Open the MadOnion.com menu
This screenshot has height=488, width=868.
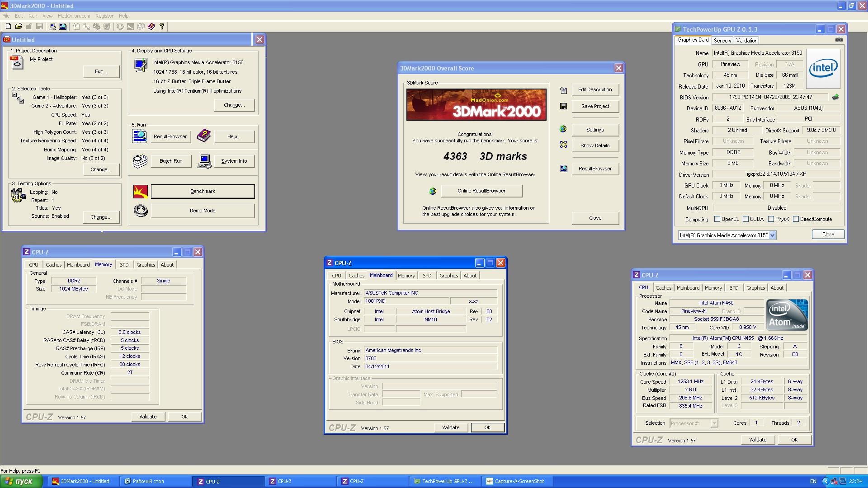coord(74,16)
